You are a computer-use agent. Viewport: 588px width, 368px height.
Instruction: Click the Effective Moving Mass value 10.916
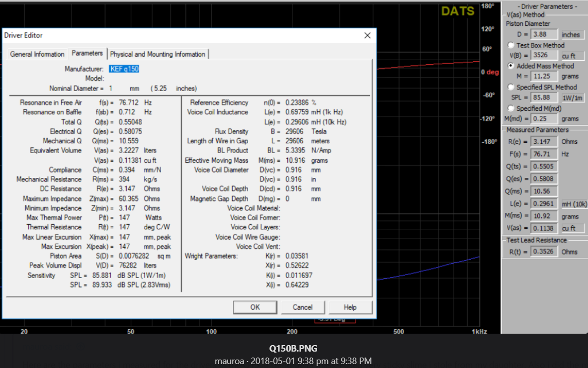(295, 160)
